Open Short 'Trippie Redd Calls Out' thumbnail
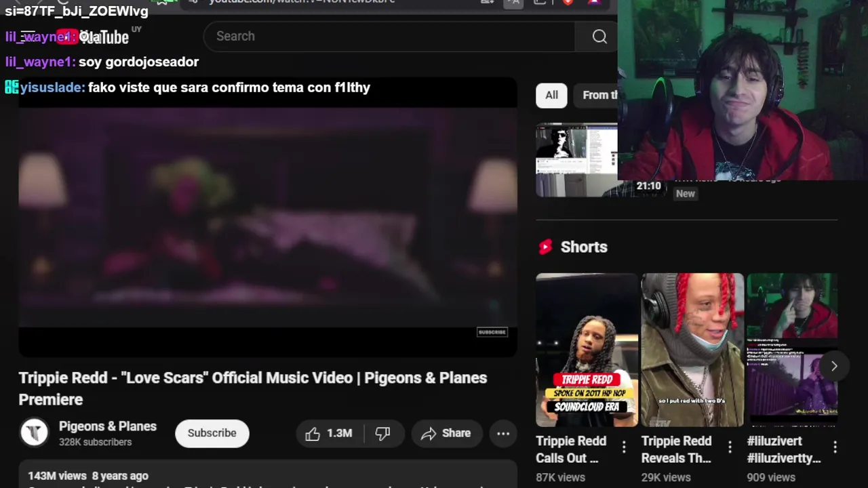The height and width of the screenshot is (488, 868). [587, 350]
